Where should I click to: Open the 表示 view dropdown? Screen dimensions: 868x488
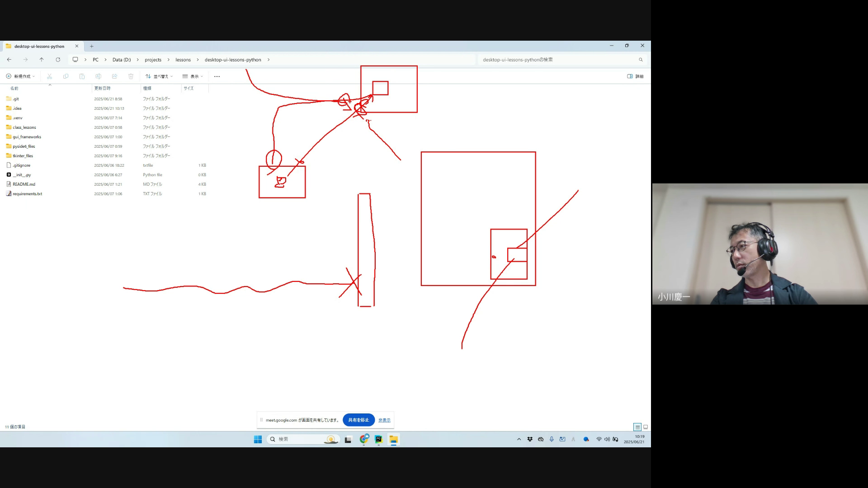coord(193,76)
